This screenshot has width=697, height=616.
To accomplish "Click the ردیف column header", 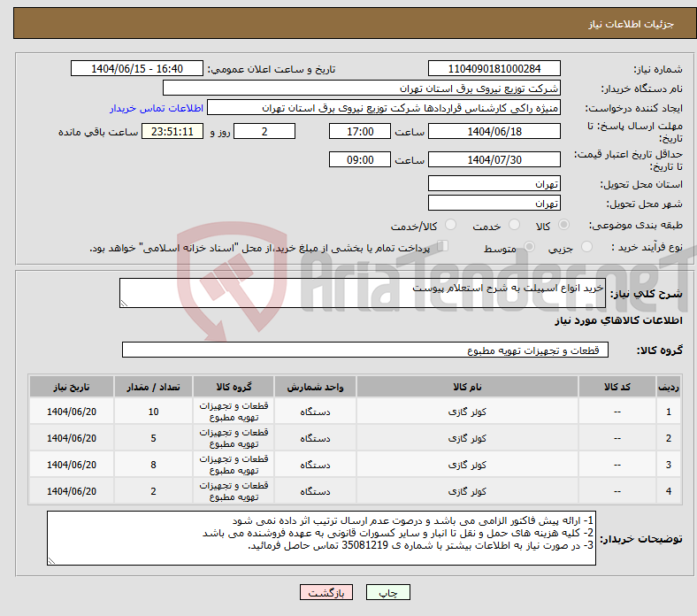I will (669, 387).
